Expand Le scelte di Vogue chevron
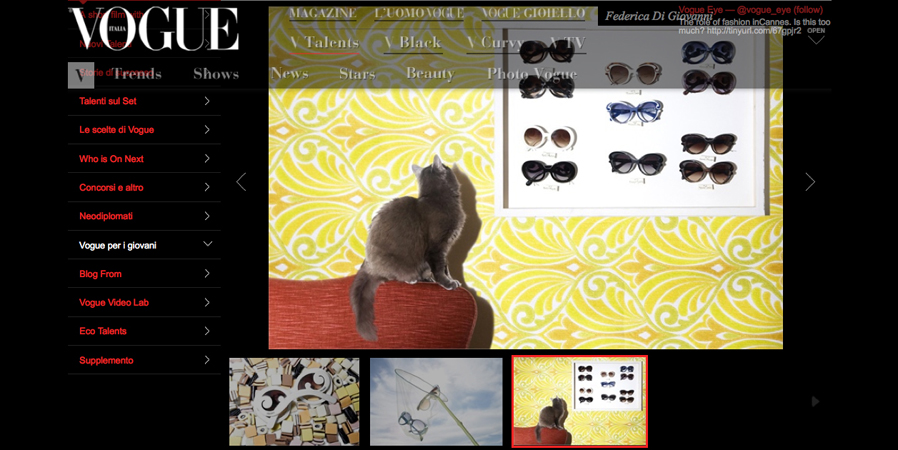The width and height of the screenshot is (898, 450). pyautogui.click(x=207, y=130)
